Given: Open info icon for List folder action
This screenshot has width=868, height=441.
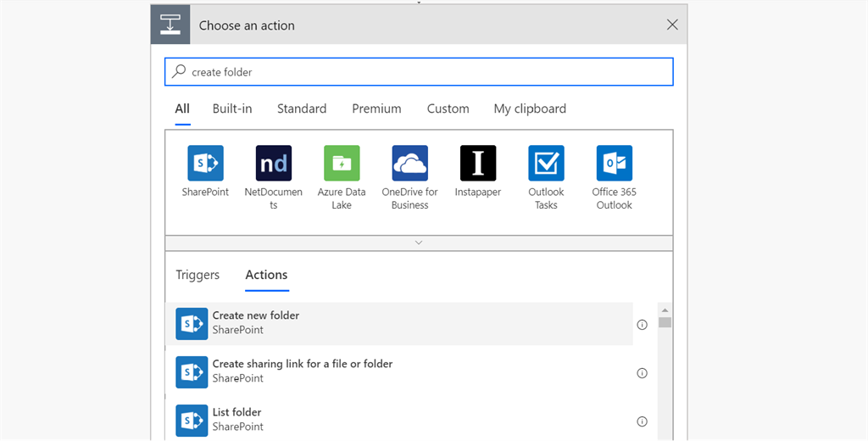Looking at the screenshot, I should point(643,421).
